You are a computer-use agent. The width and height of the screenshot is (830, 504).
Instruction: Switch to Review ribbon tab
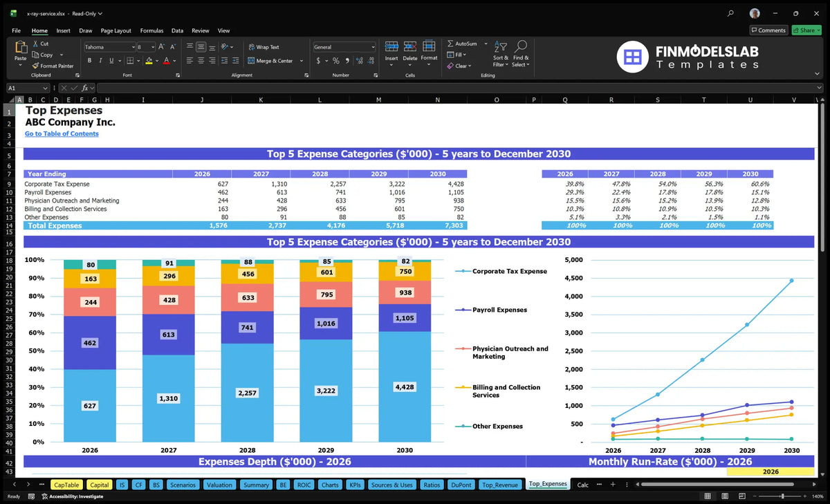click(201, 30)
